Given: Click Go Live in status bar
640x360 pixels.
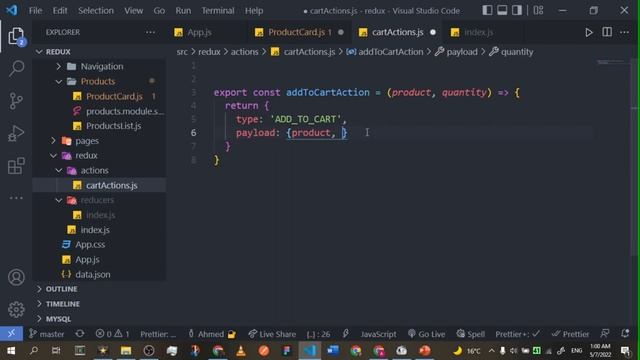Looking at the screenshot, I should 427,334.
